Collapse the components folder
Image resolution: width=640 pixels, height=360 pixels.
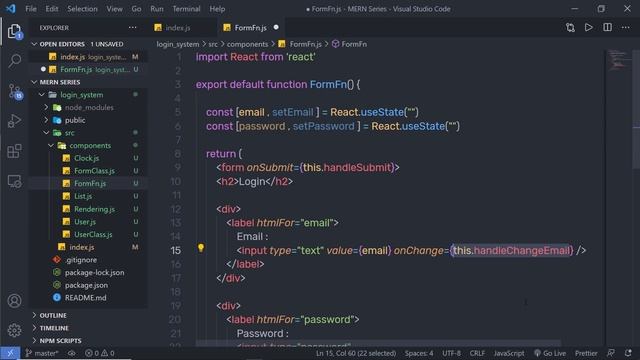pyautogui.click(x=51, y=145)
